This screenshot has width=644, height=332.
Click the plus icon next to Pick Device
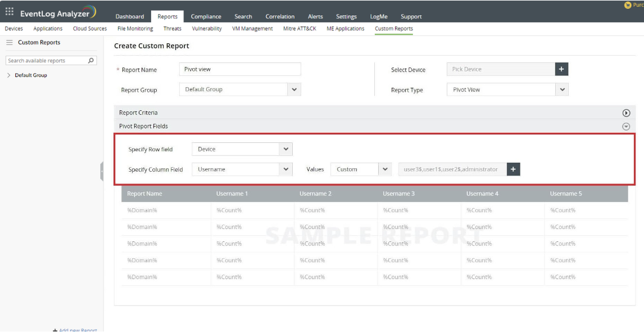pos(561,69)
